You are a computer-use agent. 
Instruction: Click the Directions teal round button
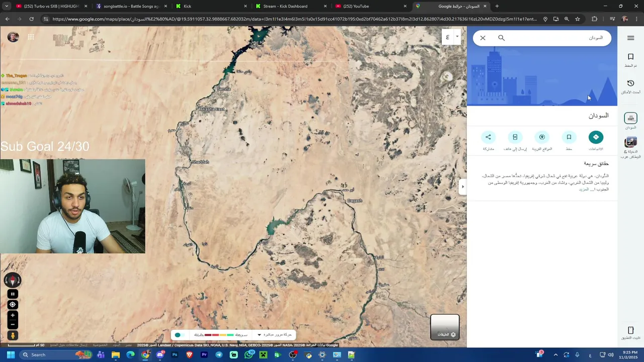click(x=596, y=137)
